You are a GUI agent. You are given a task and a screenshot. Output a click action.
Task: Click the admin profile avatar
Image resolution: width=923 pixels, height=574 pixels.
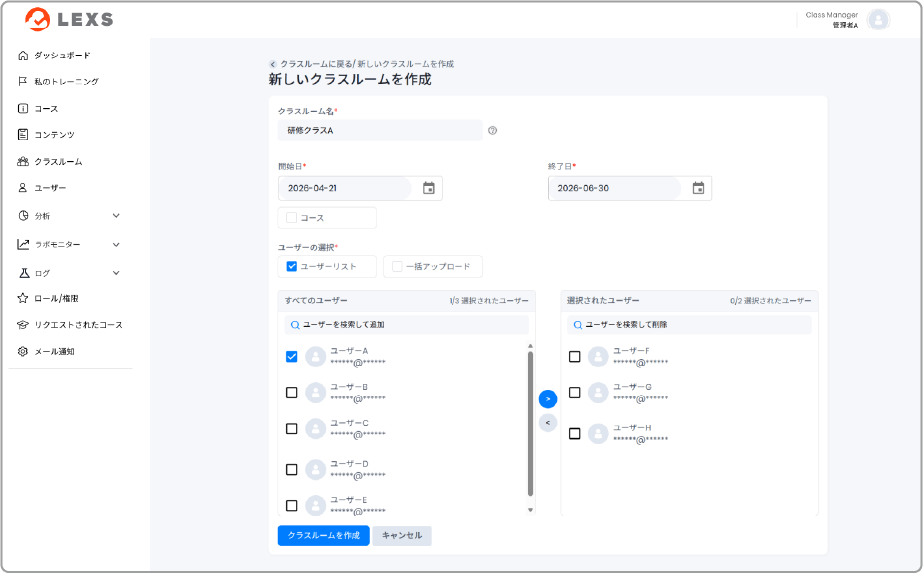point(878,20)
